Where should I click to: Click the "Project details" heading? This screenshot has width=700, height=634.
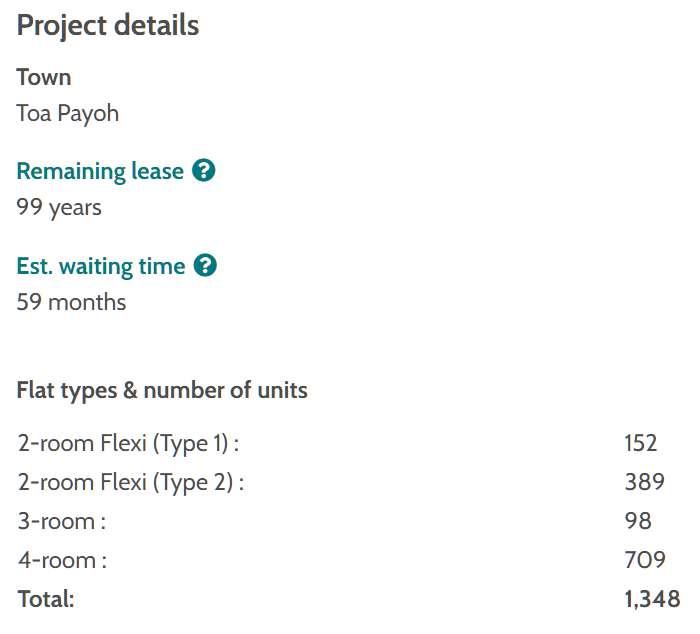tap(108, 26)
